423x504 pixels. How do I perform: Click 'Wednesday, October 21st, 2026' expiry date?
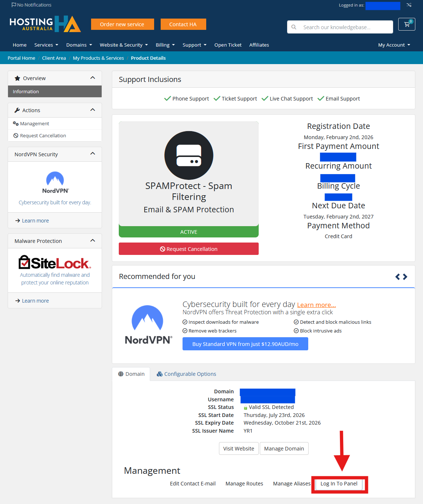[282, 423]
